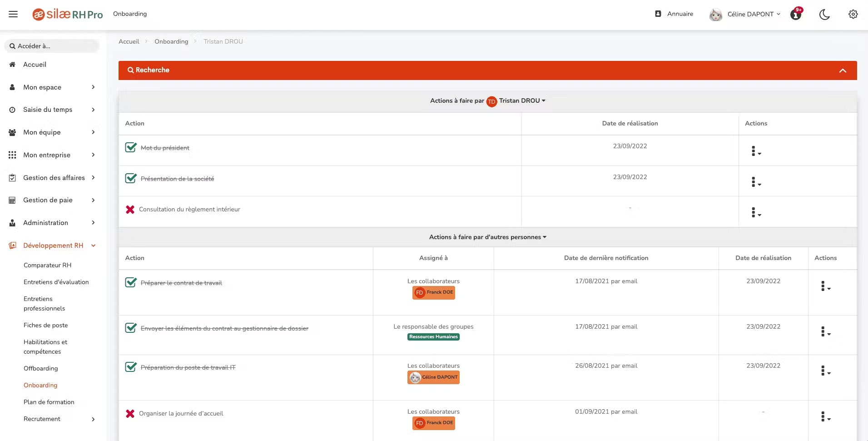Open Plan de formation from the sidebar
Screen dimensions: 868x441
pos(49,402)
